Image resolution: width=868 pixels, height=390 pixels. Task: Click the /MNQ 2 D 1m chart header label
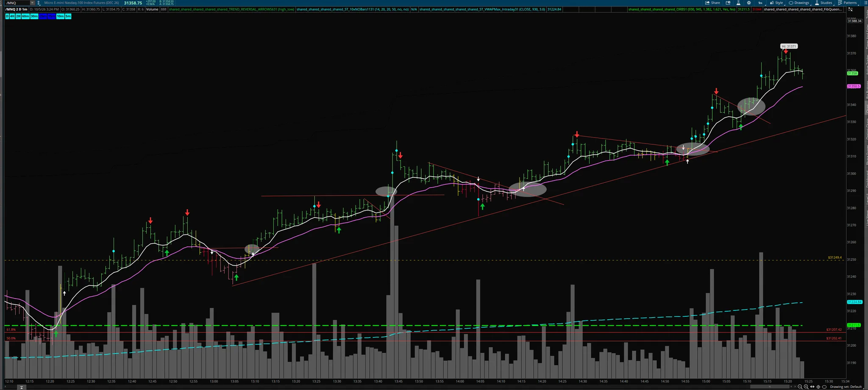[x=16, y=9]
